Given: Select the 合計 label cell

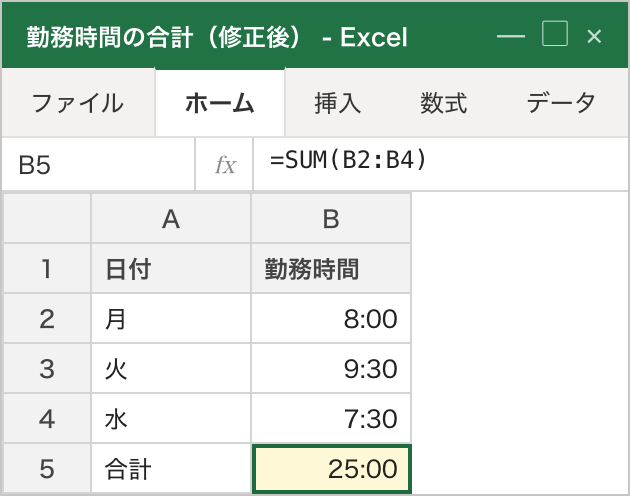Looking at the screenshot, I should tap(171, 468).
